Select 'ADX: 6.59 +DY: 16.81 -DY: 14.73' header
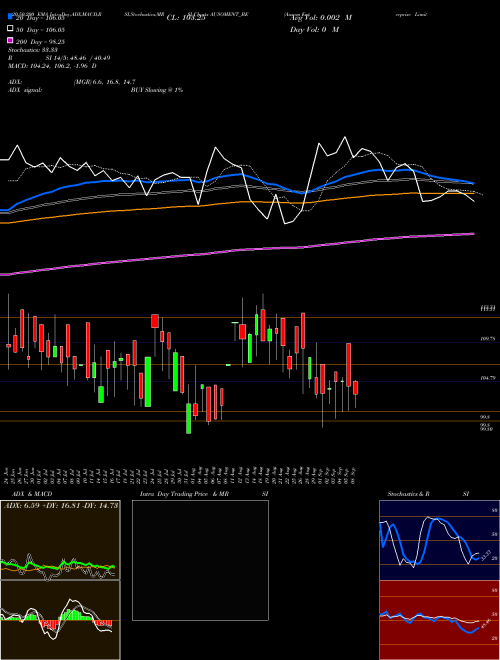 click(x=61, y=506)
